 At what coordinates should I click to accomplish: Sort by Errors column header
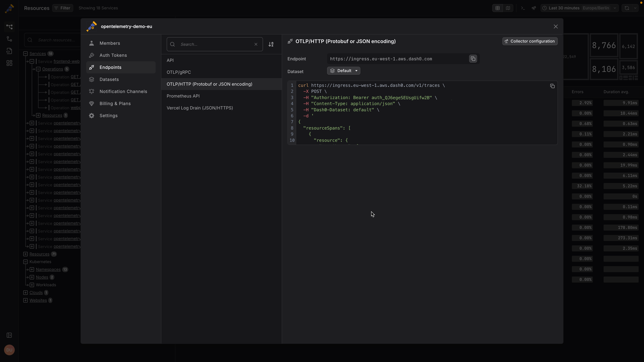577,92
